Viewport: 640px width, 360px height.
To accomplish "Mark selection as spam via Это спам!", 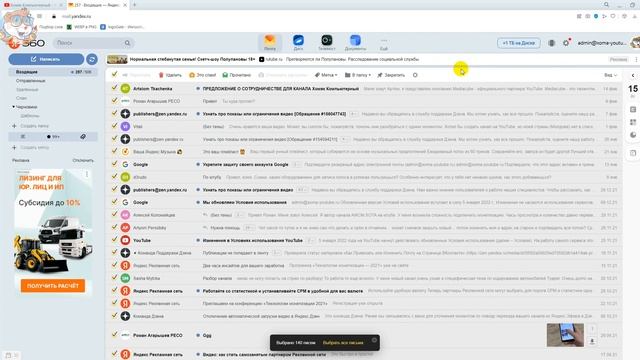I will 202,75.
